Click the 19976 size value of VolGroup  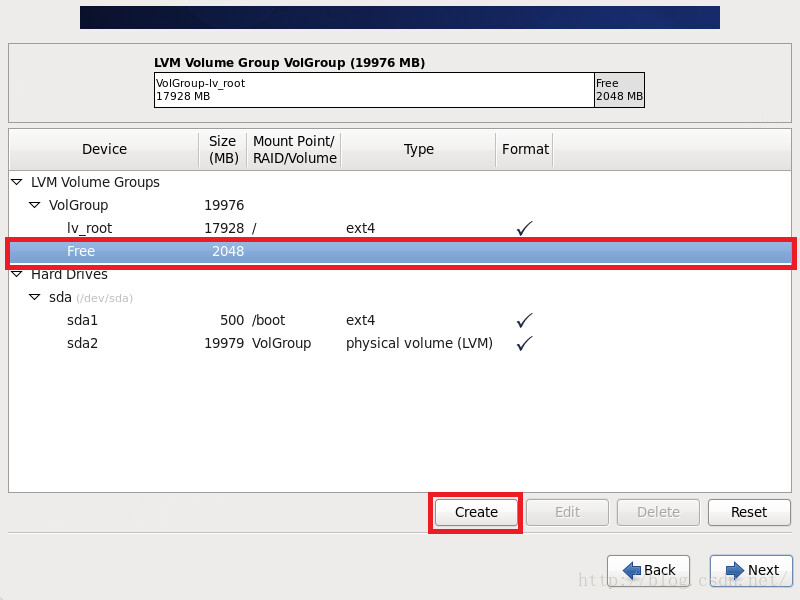224,205
